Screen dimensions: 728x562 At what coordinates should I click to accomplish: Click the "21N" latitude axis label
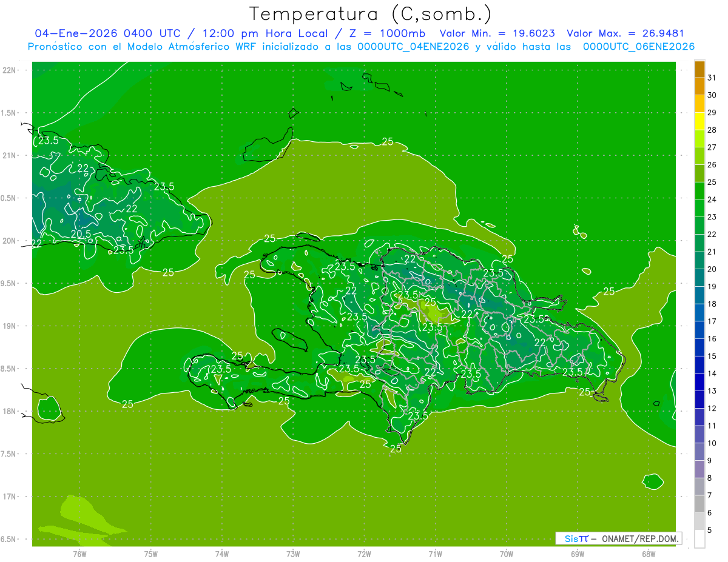coord(10,155)
